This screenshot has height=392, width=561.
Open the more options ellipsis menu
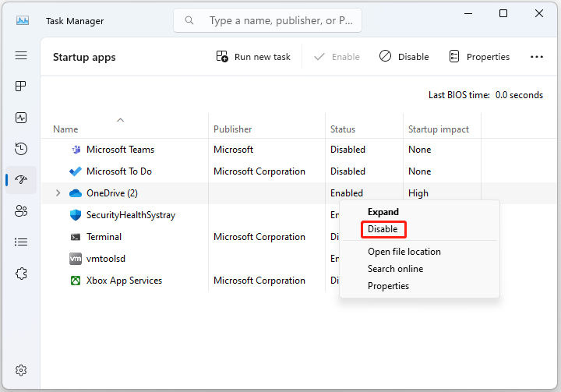pos(537,57)
